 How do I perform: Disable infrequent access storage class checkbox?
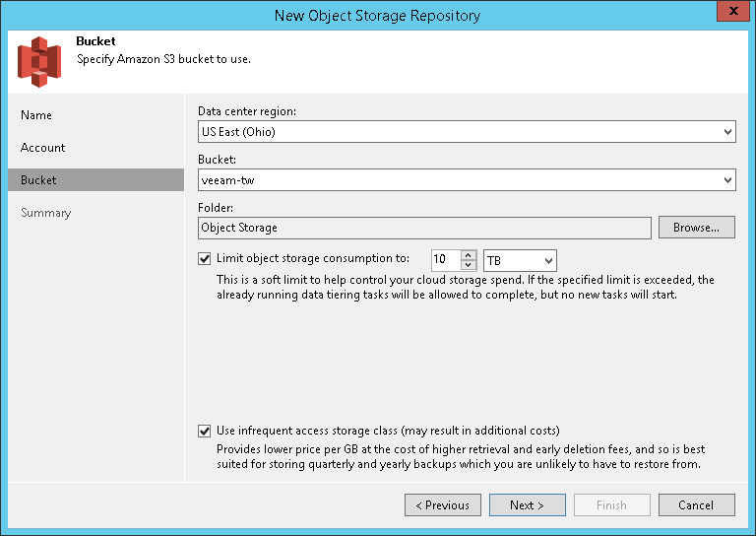pos(205,431)
